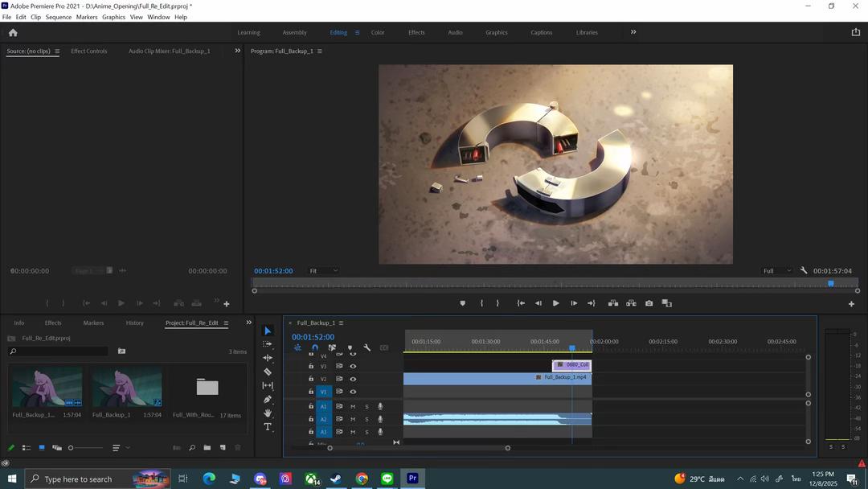
Task: Click New Bin icon in Project panel
Action: point(207,447)
